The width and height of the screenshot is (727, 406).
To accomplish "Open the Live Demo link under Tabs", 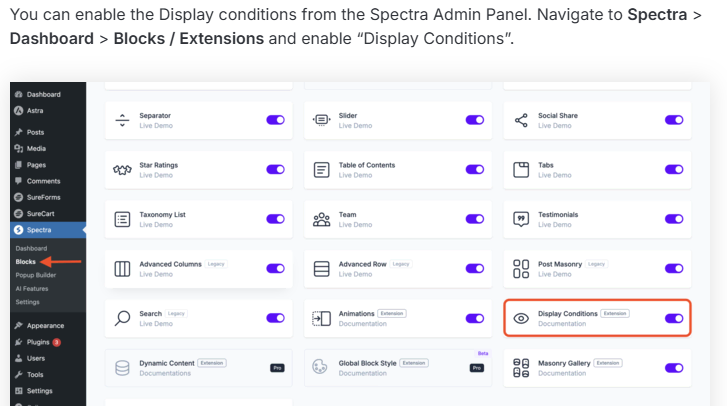I will tap(555, 175).
